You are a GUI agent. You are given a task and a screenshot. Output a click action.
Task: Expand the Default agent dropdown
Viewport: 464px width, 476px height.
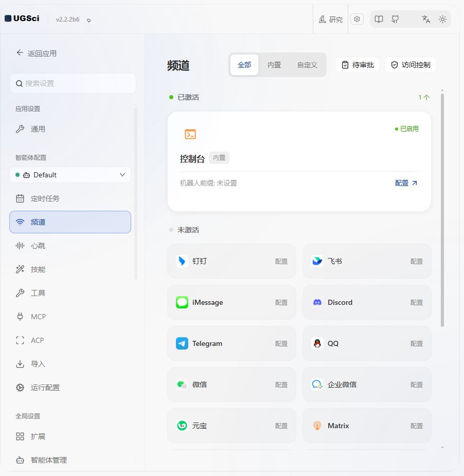(70, 175)
